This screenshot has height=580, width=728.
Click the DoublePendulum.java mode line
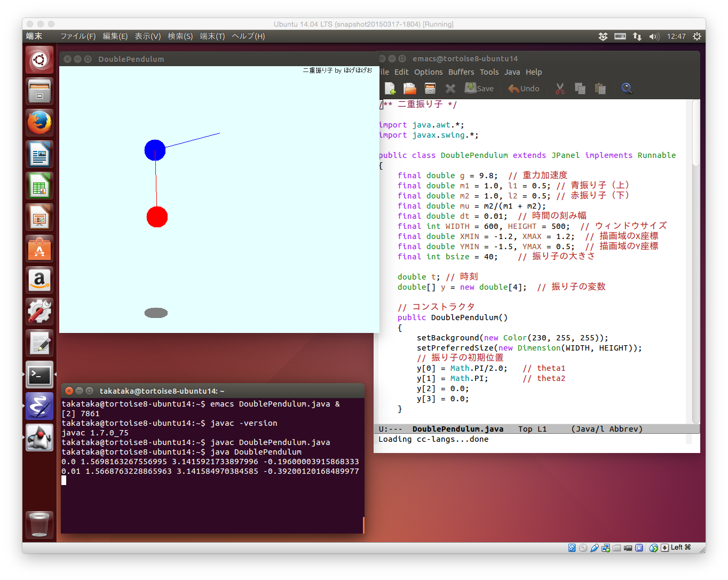click(x=457, y=428)
